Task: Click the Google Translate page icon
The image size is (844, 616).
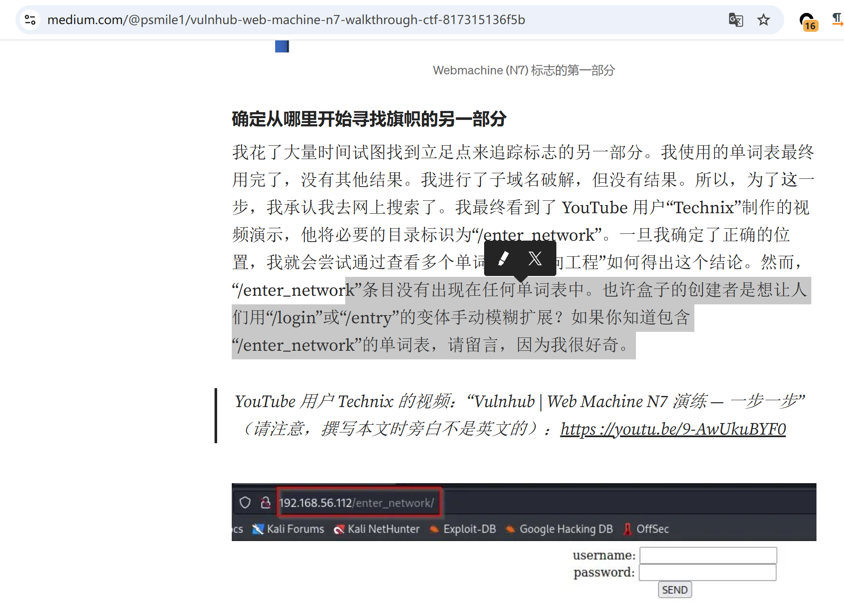Action: (x=736, y=20)
